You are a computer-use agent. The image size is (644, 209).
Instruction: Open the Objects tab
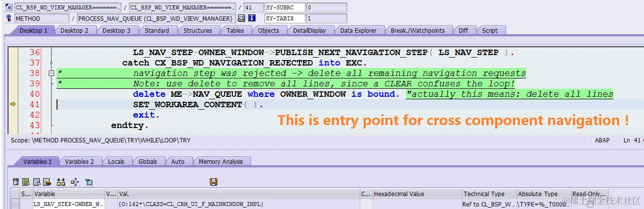268,30
